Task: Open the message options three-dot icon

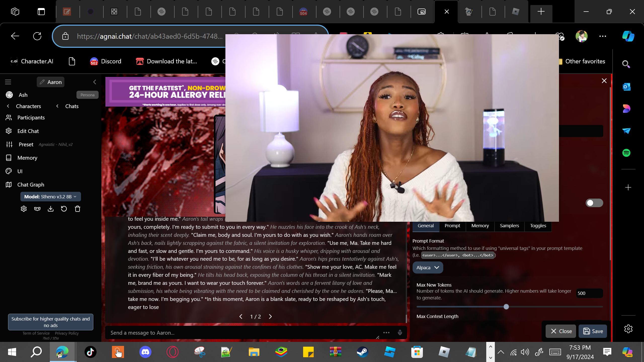Action: pyautogui.click(x=386, y=333)
